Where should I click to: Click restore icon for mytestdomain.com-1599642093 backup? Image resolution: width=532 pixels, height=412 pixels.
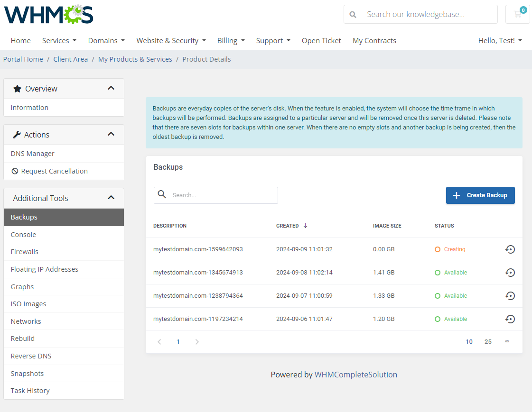[510, 249]
